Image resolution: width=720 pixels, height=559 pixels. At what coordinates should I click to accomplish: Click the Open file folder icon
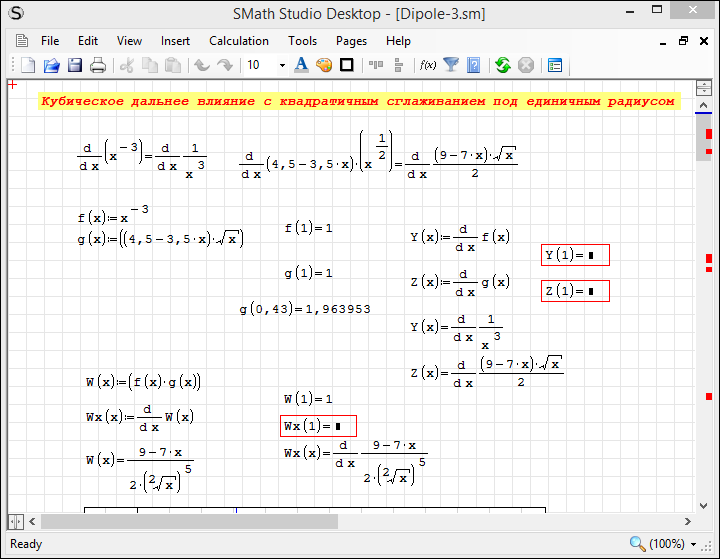(x=51, y=66)
